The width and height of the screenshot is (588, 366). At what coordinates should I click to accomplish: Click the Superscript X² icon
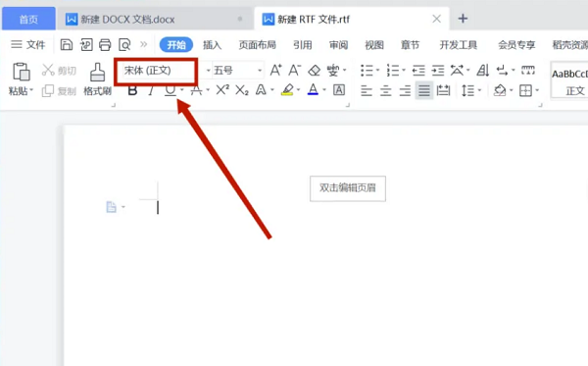(x=222, y=89)
